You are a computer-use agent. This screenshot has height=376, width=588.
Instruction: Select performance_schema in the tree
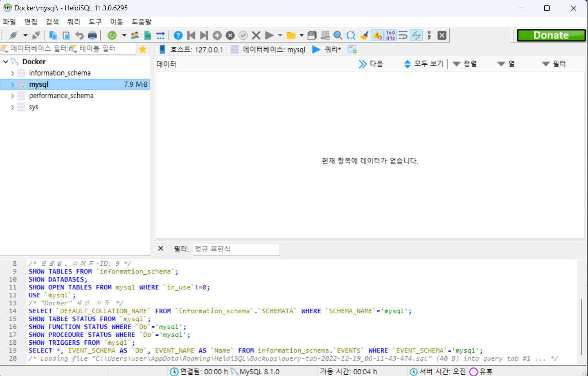[61, 96]
